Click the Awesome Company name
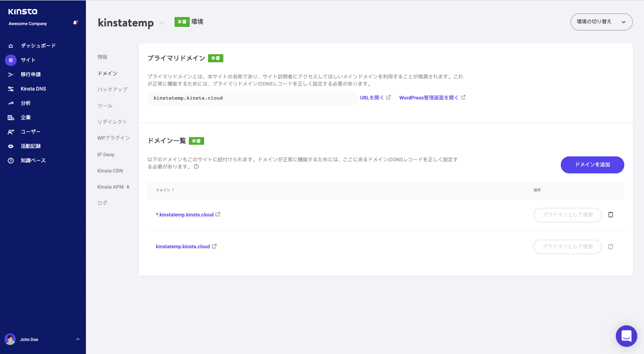The image size is (644, 354). click(28, 24)
